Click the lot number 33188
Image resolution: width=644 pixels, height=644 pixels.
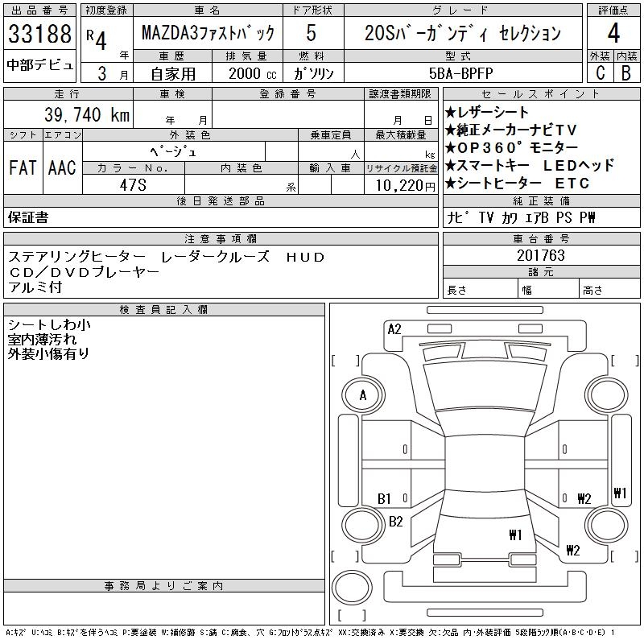pyautogui.click(x=39, y=34)
